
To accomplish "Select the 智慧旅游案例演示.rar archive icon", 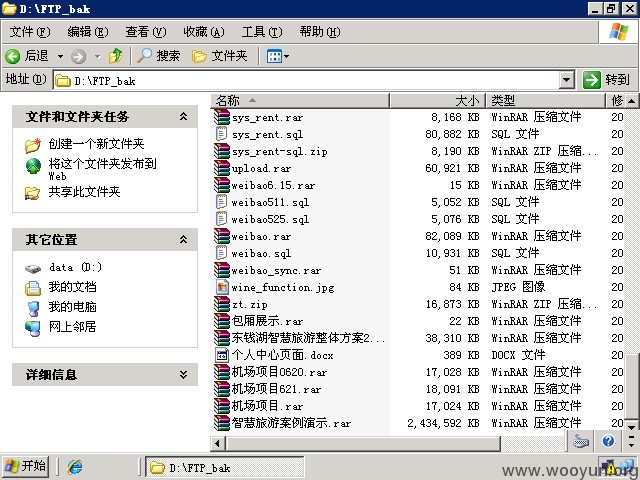I will coord(222,423).
